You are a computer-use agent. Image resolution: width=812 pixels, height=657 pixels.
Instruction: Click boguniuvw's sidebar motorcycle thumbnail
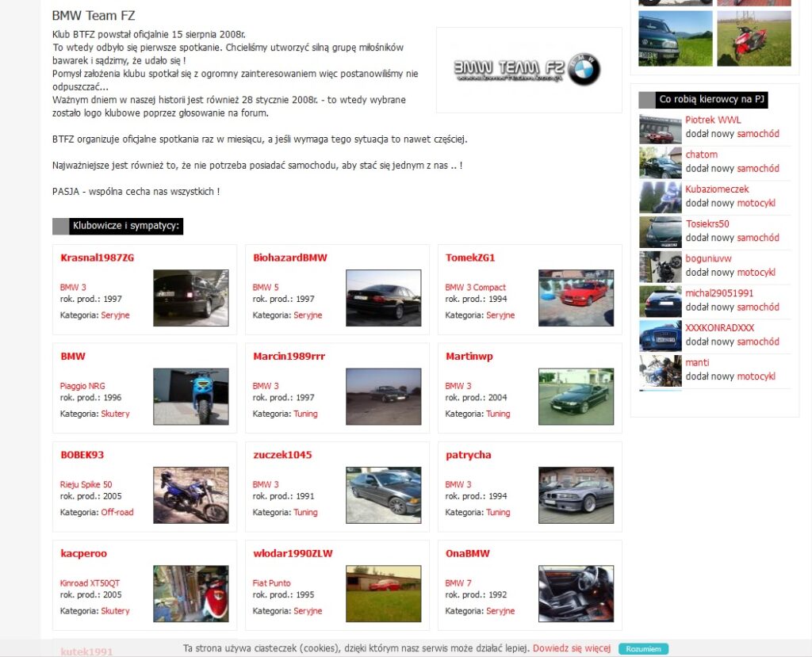661,267
